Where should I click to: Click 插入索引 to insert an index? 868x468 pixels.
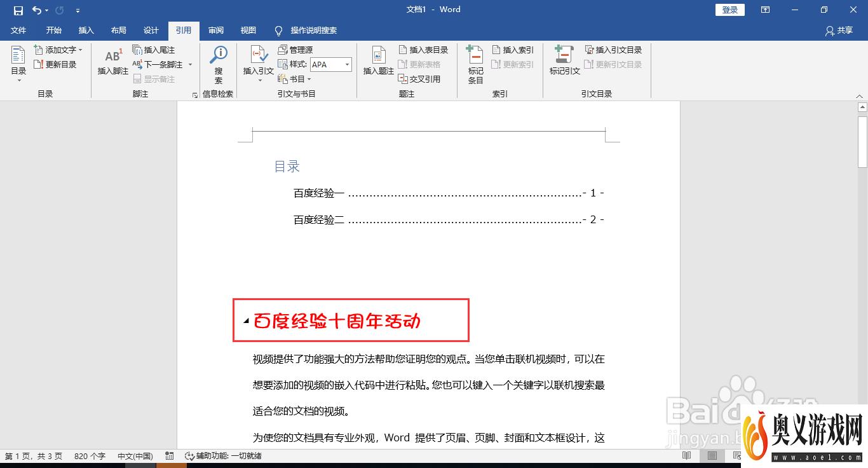[513, 50]
